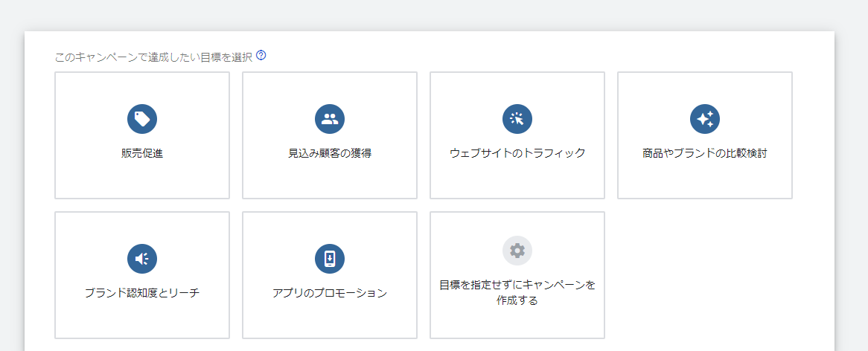Select 目標を指定せずにキャンペーンを作成する text

point(517,293)
